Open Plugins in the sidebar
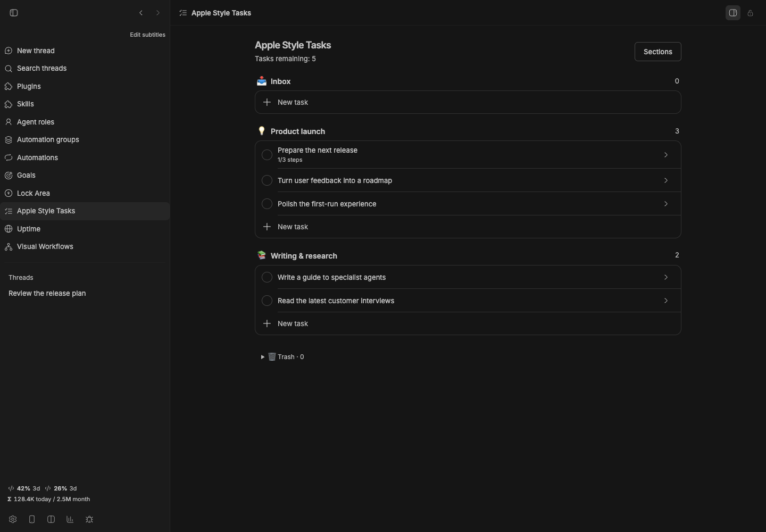 click(85, 86)
